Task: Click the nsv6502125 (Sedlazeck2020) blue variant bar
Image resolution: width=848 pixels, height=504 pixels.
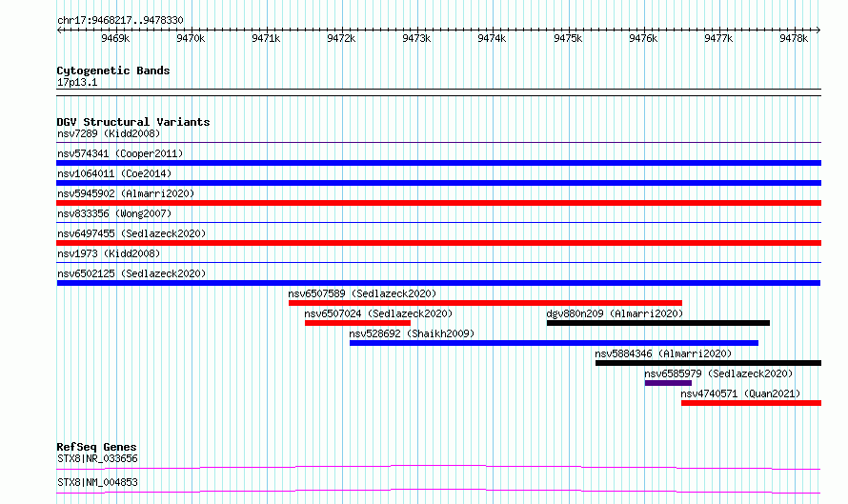Action: [438, 283]
